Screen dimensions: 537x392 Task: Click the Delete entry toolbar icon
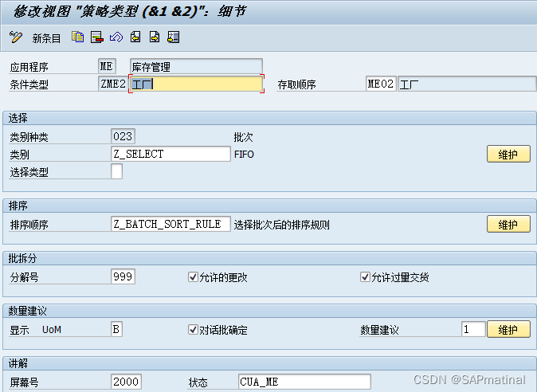coord(97,37)
